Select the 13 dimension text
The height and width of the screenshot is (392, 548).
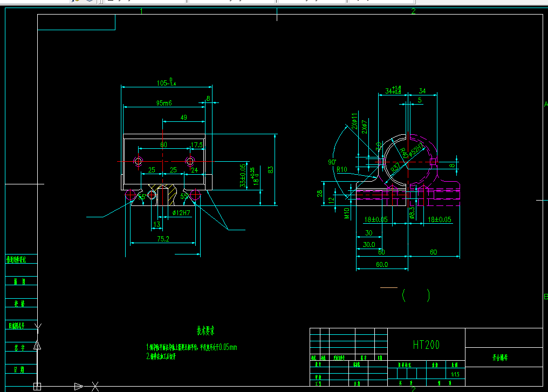pos(156,224)
